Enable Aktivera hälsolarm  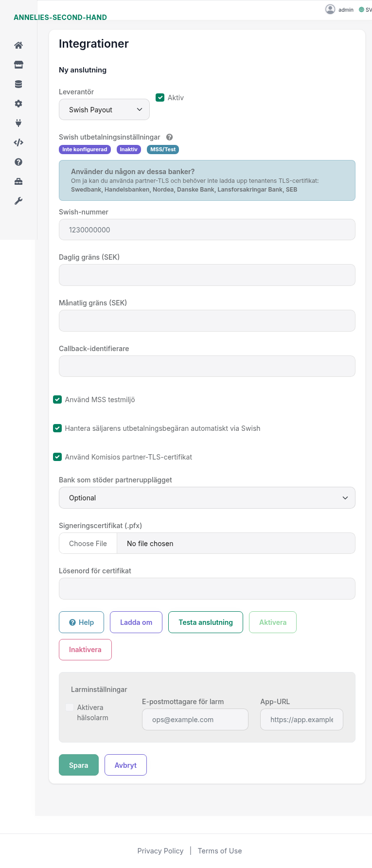click(x=69, y=707)
